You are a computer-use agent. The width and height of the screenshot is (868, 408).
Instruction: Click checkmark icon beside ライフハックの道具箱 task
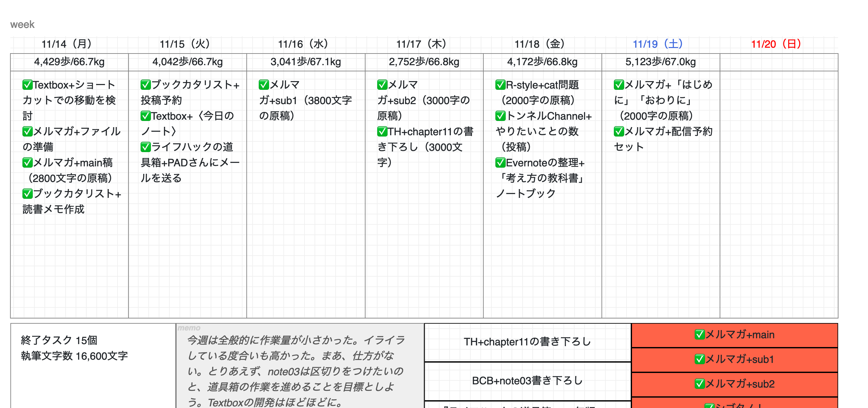(x=145, y=147)
